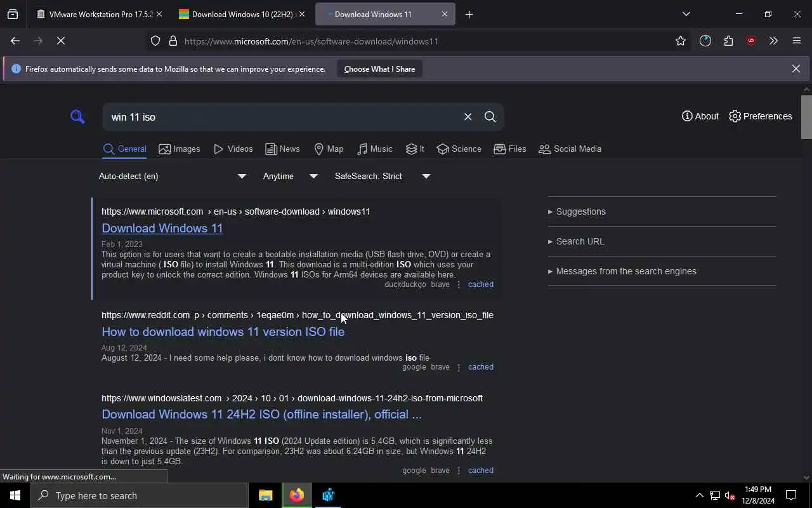Open tracking protection shield icon

[x=155, y=41]
